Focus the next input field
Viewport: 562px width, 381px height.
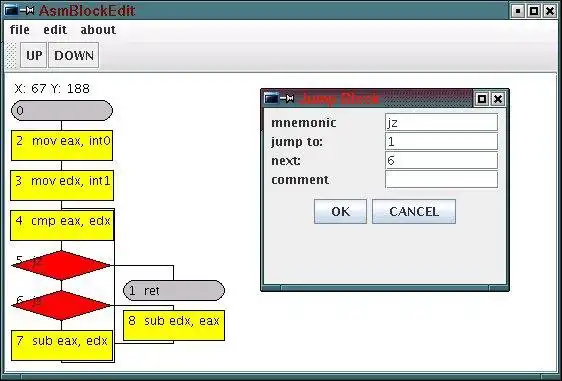[x=441, y=161]
